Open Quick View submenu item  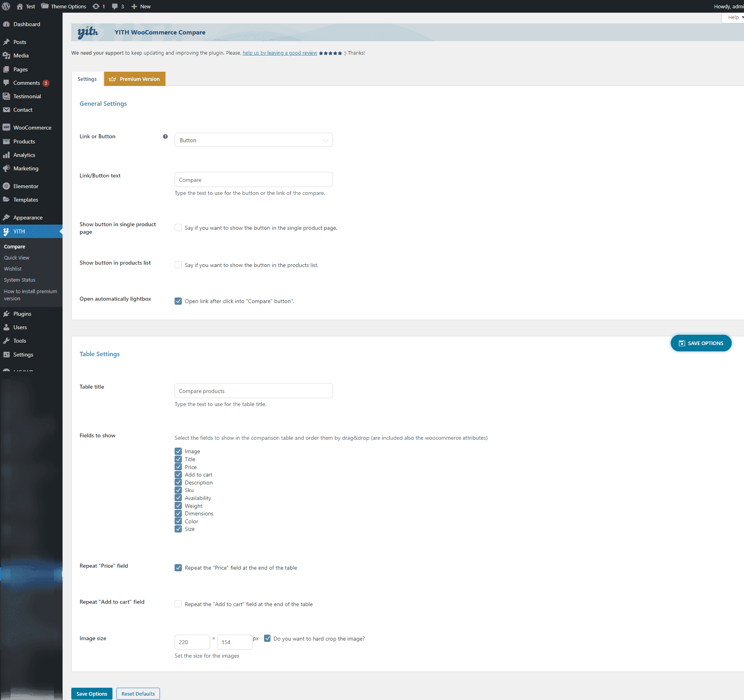[x=17, y=257]
